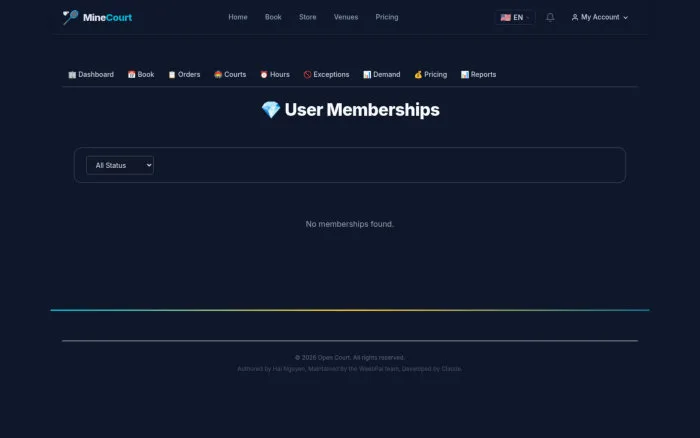Open the notifications bell
Image resolution: width=700 pixels, height=438 pixels.
point(550,17)
